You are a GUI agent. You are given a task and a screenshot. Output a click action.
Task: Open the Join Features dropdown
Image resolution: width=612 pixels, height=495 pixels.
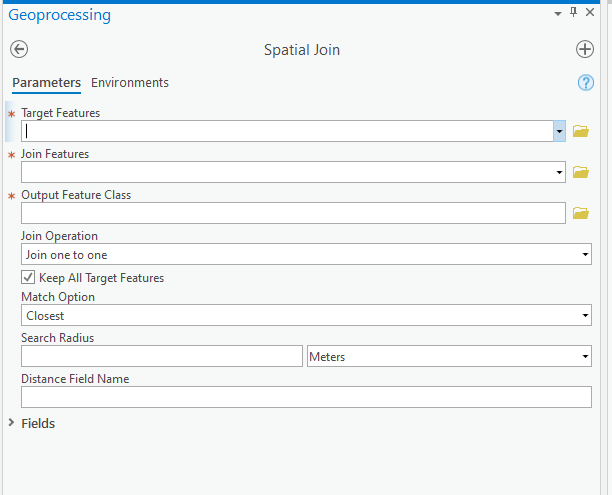pyautogui.click(x=558, y=172)
